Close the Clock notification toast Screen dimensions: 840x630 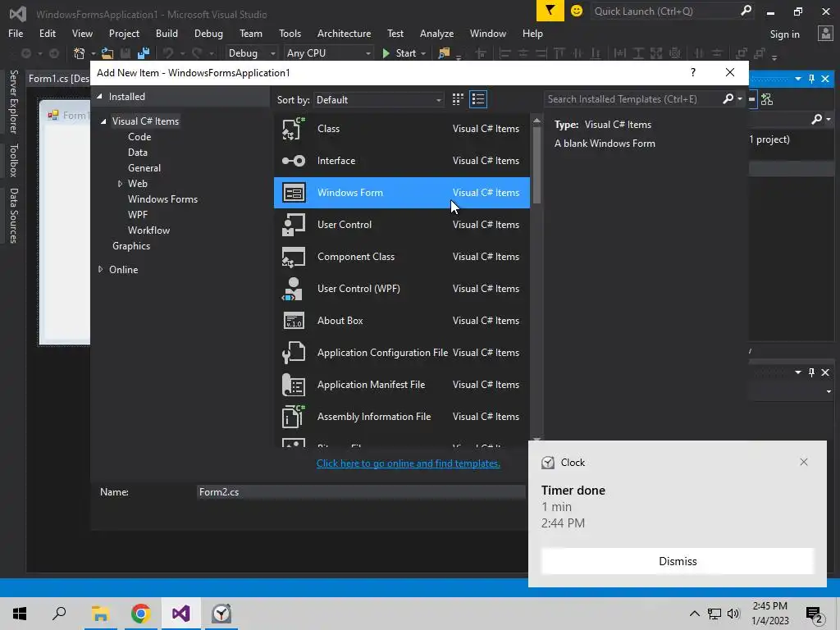(804, 462)
